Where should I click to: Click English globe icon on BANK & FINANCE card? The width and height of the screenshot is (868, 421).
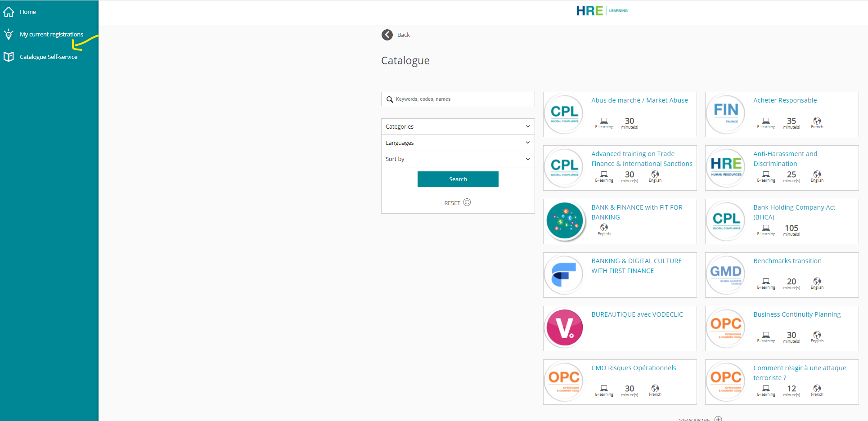(604, 228)
